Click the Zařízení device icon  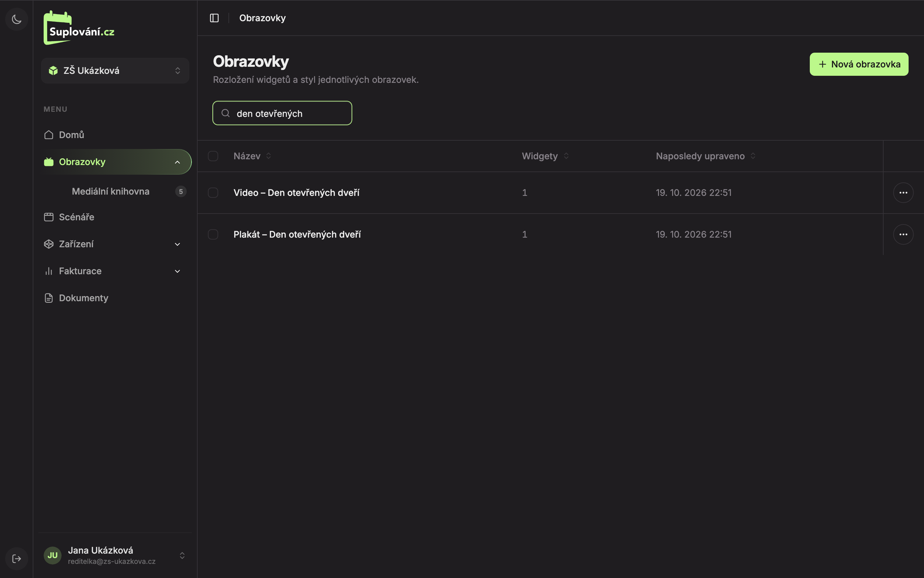tap(49, 244)
